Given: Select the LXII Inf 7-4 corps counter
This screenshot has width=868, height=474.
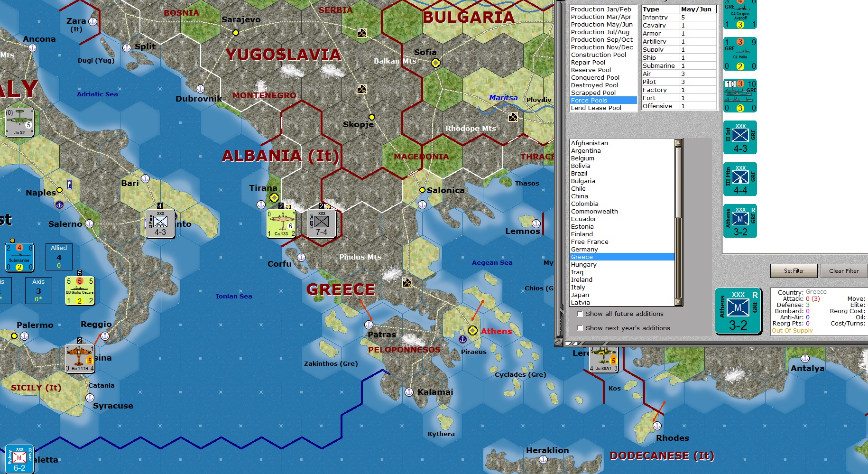Looking at the screenshot, I should tap(322, 223).
